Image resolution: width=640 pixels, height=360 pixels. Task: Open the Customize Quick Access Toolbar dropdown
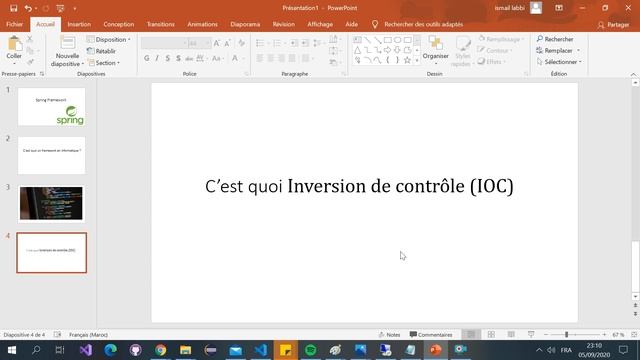coord(75,8)
